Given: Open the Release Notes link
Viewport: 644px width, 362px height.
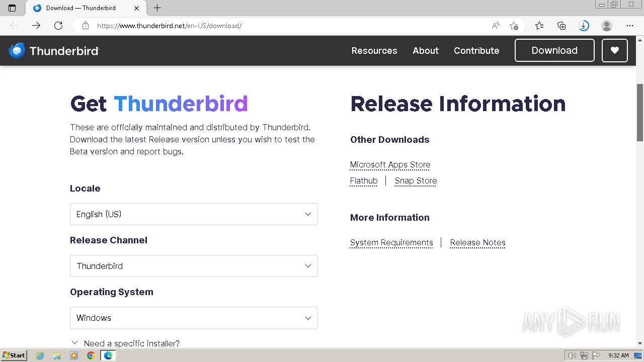Looking at the screenshot, I should (477, 242).
